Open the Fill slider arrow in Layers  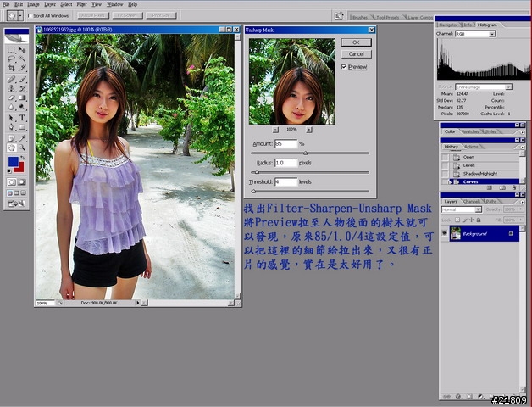(521, 220)
